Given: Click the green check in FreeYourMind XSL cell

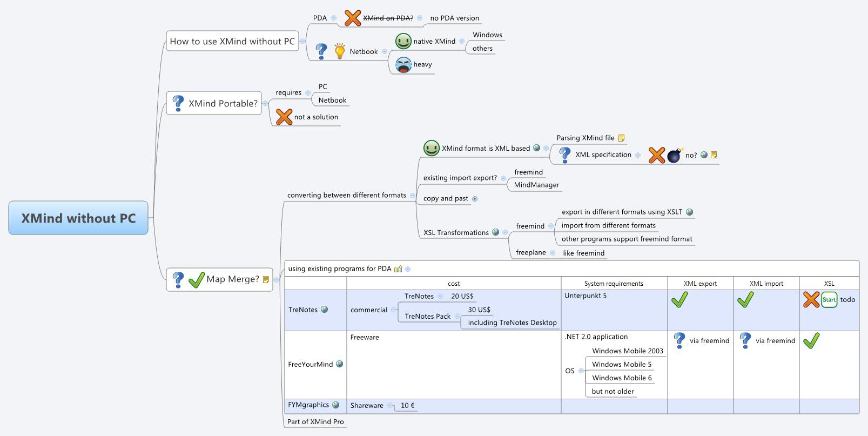Looking at the screenshot, I should click(811, 340).
